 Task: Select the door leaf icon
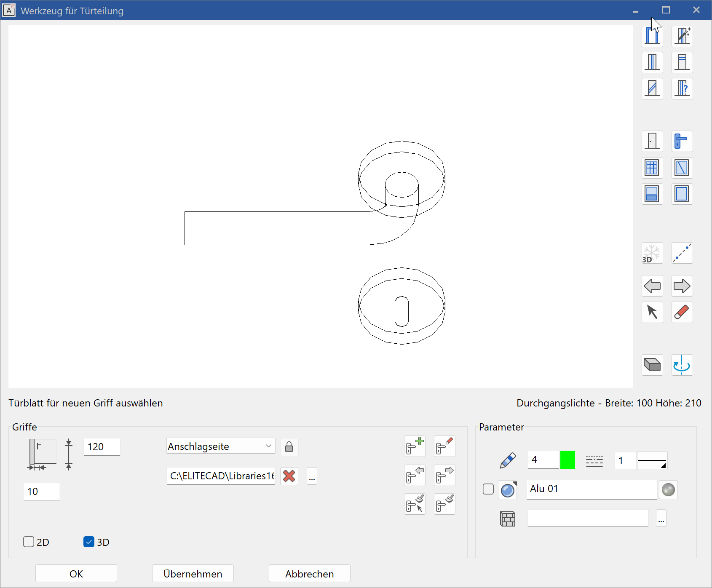tap(652, 141)
